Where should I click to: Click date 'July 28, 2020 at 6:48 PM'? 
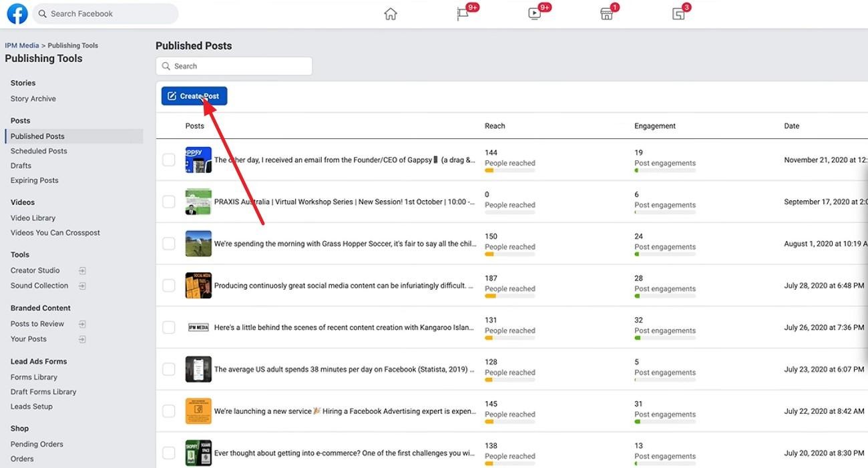pos(824,286)
